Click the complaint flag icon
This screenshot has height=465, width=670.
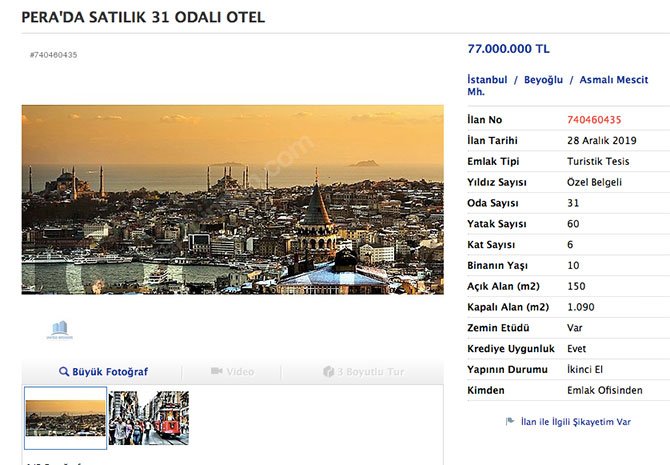tap(510, 421)
